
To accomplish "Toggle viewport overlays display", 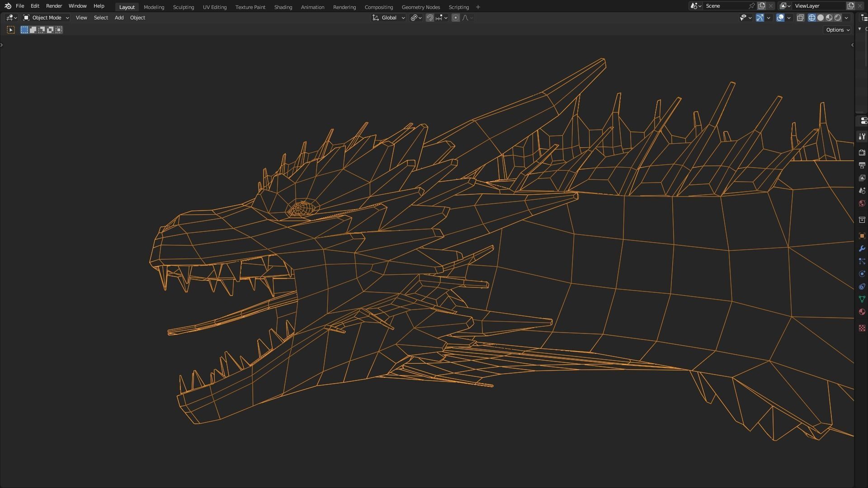I will click(780, 18).
